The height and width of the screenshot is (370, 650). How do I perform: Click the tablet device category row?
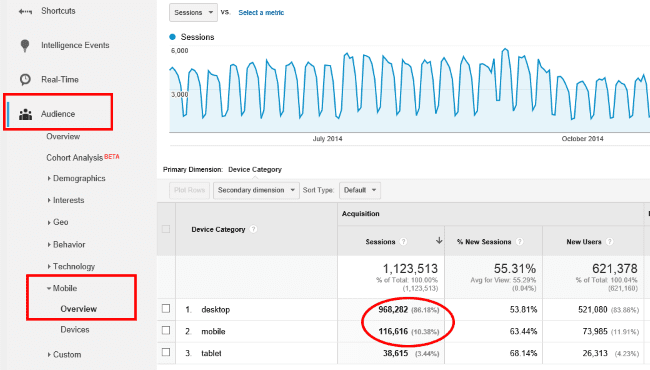[211, 353]
